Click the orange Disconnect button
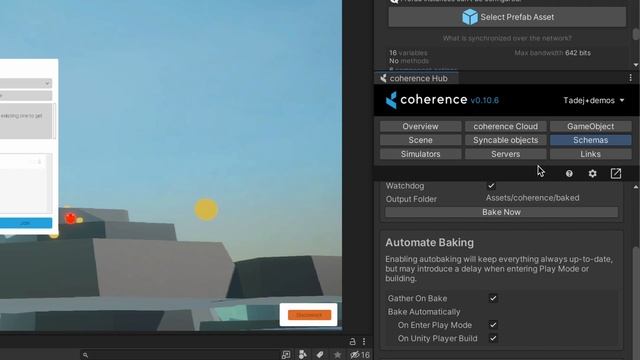 coord(309,315)
